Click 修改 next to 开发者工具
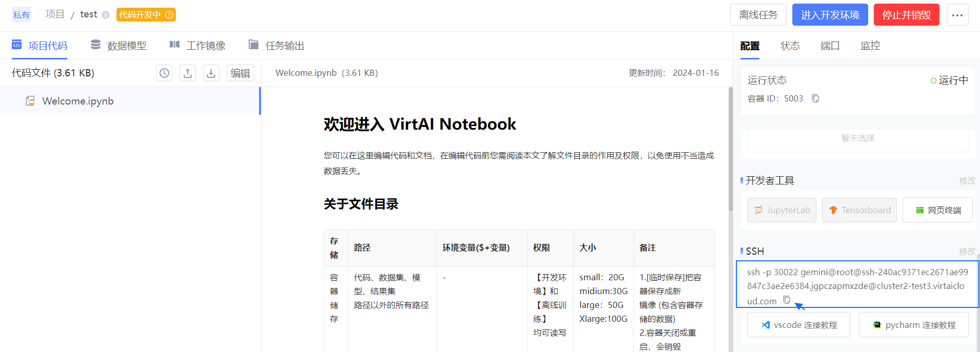Screen dimensions: 980x352 (x=967, y=181)
